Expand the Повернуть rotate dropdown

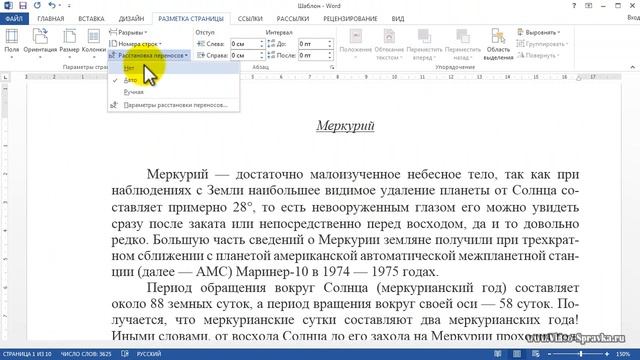click(538, 55)
